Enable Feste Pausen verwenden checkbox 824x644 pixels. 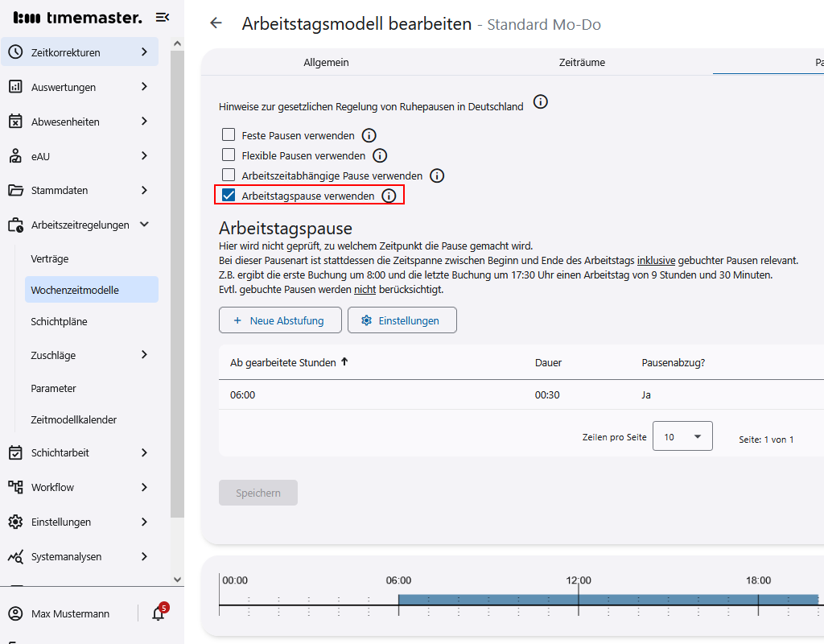tap(229, 135)
